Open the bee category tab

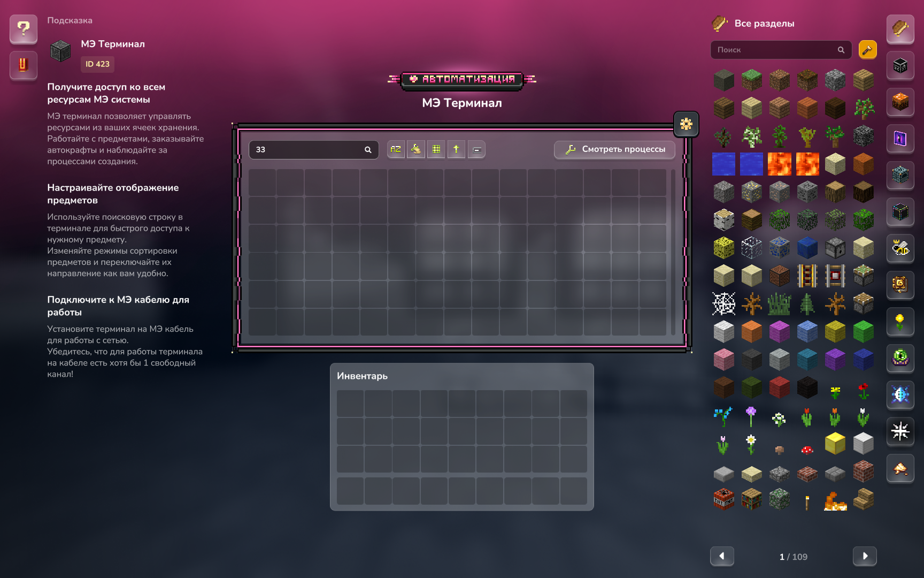(x=900, y=248)
